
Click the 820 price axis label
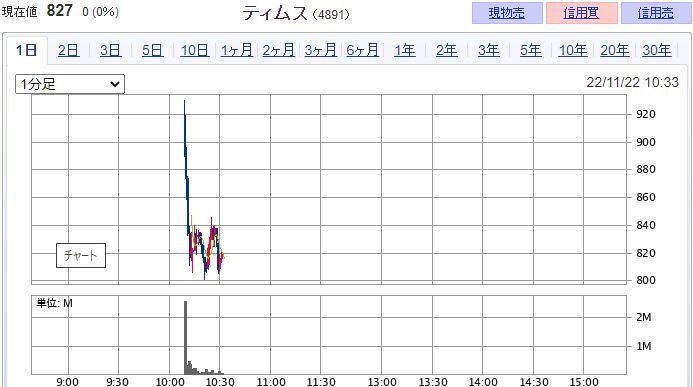tap(645, 253)
